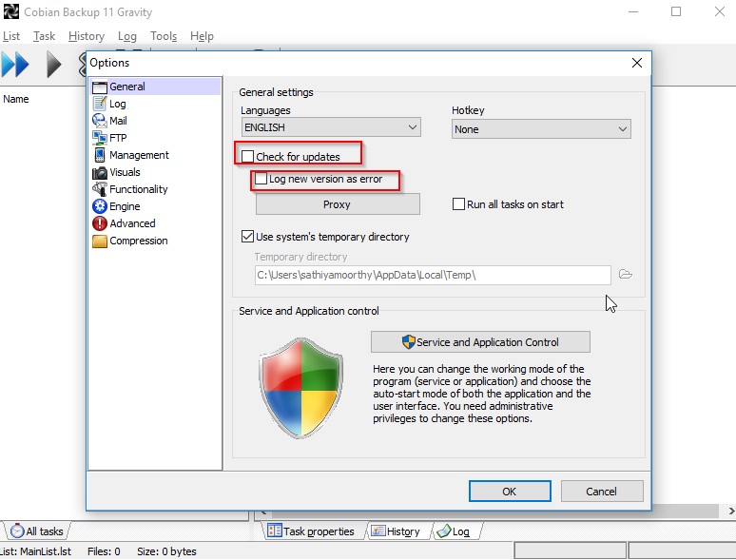Tick Log new version as error
The width and height of the screenshot is (736, 560).
click(x=261, y=179)
